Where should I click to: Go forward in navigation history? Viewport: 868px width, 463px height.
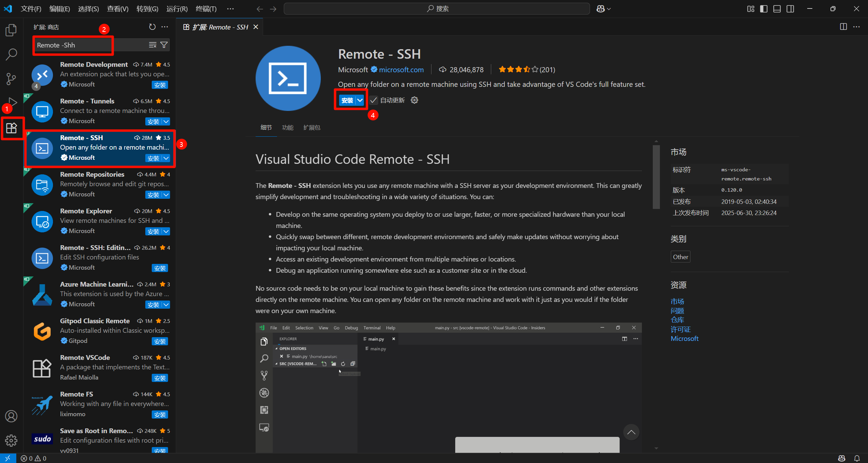(273, 9)
